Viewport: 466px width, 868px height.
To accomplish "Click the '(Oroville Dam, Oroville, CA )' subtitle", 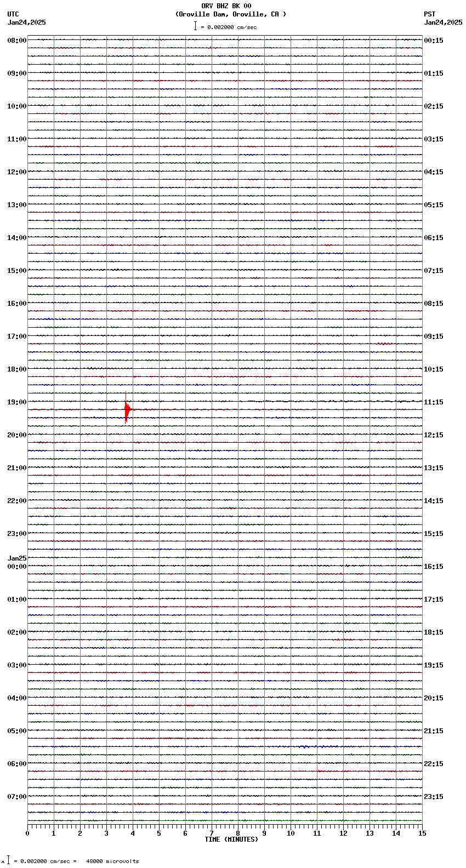I will 231,14.
